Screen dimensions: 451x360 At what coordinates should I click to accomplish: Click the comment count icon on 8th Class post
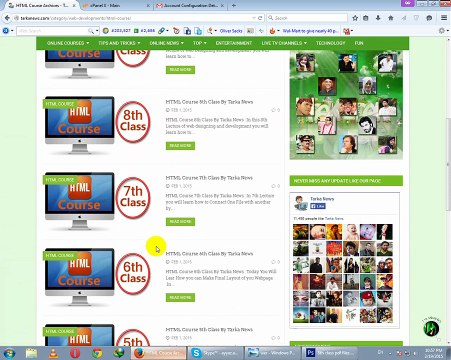pyautogui.click(x=273, y=110)
